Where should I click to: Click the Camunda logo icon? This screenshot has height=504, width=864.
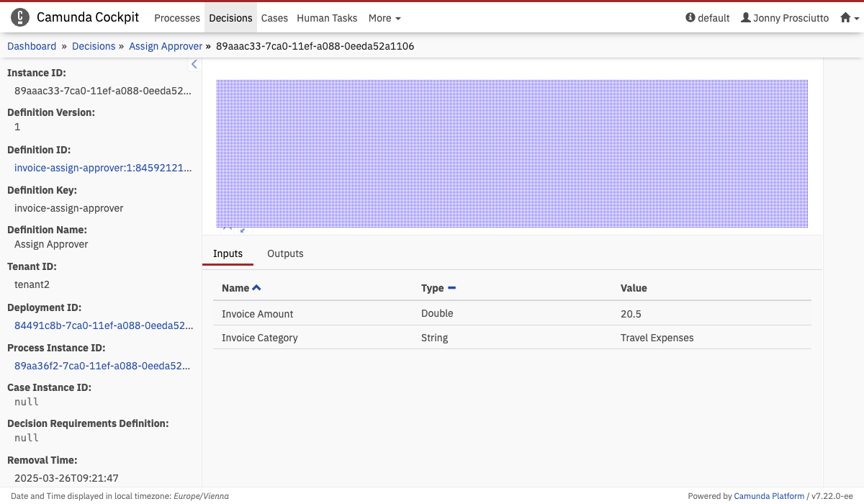[20, 17]
